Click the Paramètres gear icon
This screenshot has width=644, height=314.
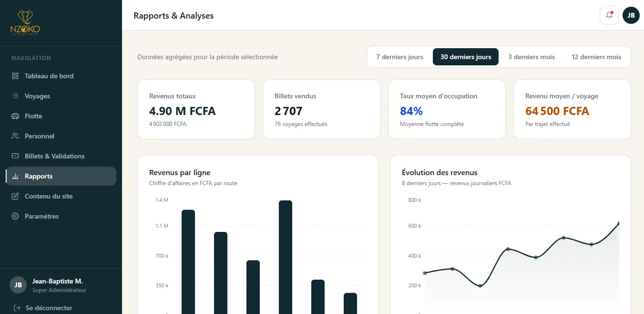(15, 216)
